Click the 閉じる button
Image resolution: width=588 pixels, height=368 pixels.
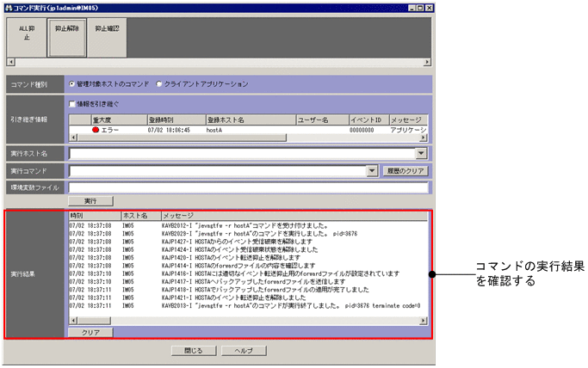(194, 351)
